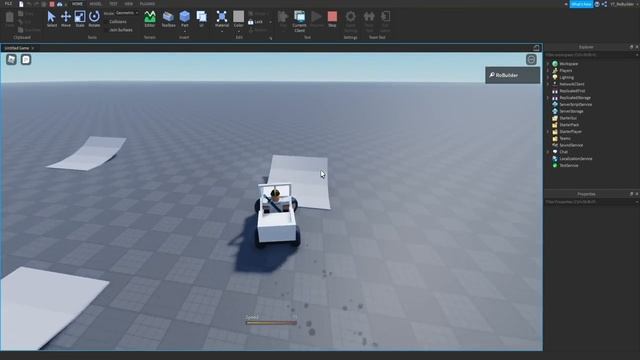Switch to the PLUGINS ribbon tab
Viewport: 640px width, 360px height.
147,4
